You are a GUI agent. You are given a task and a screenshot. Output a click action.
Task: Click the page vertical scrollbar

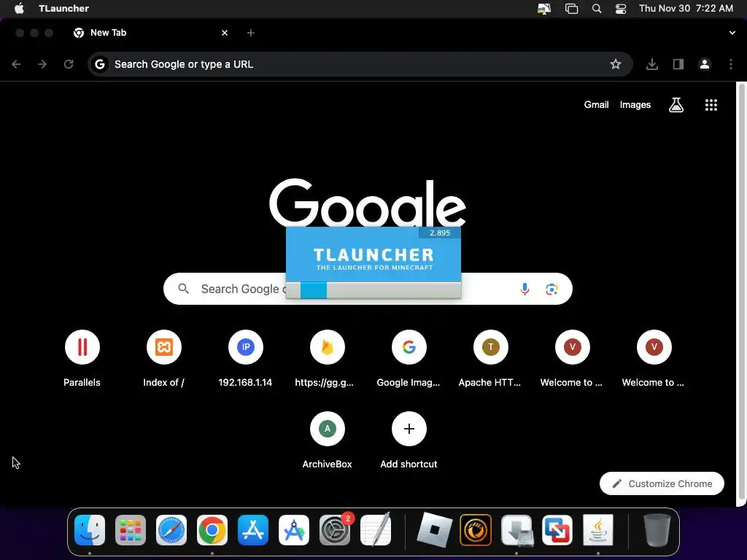pyautogui.click(x=741, y=292)
